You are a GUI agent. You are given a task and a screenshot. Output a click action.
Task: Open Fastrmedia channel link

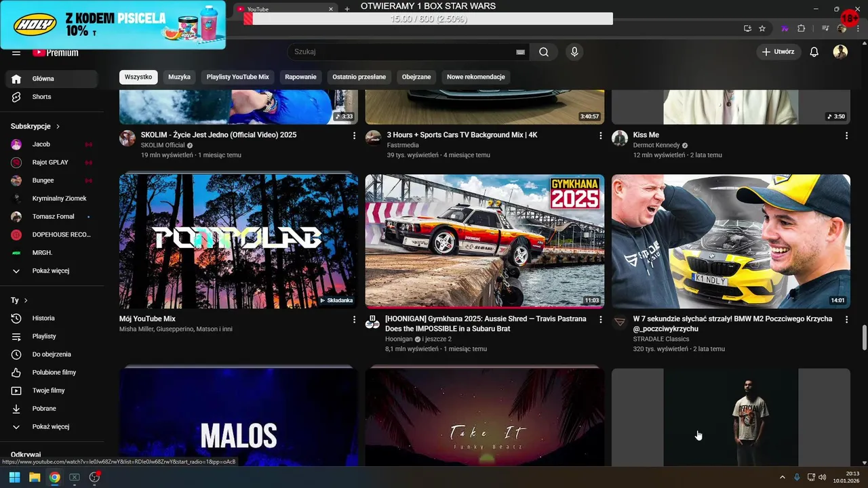coord(403,145)
